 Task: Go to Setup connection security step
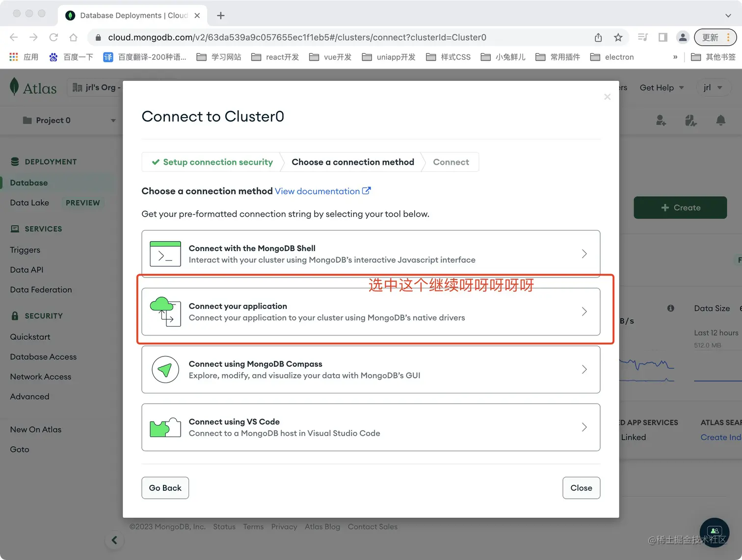point(212,162)
